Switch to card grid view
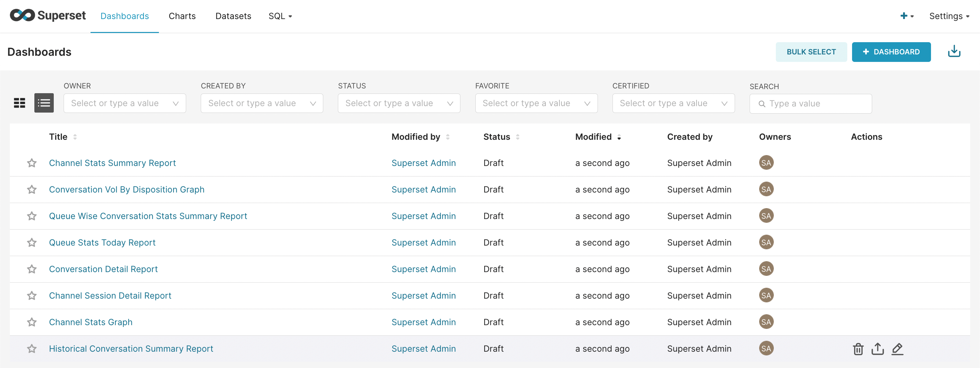Image resolution: width=980 pixels, height=368 pixels. (x=19, y=103)
